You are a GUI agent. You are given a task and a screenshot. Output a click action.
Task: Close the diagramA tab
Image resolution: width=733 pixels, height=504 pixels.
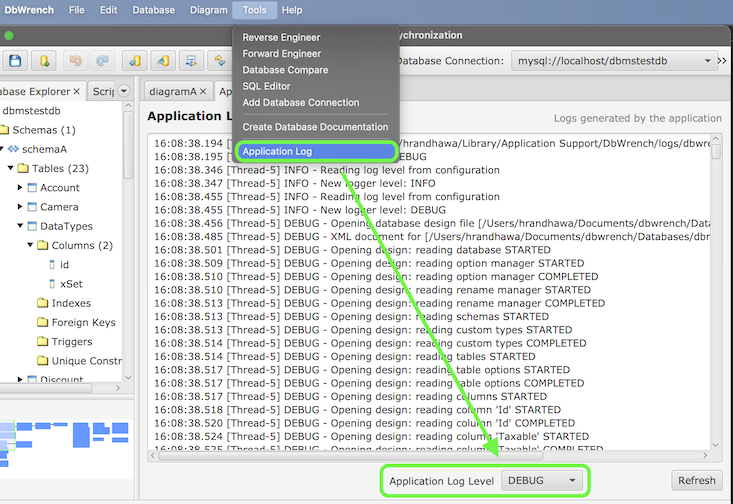point(203,91)
